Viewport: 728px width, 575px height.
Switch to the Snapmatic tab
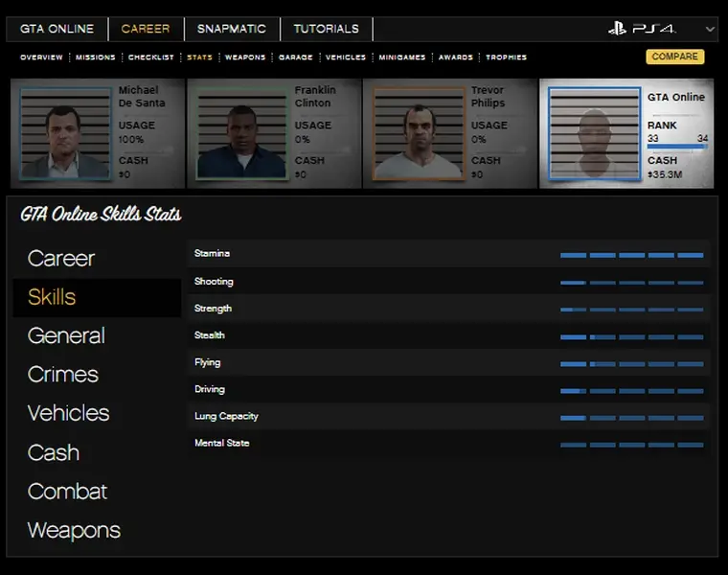click(232, 29)
